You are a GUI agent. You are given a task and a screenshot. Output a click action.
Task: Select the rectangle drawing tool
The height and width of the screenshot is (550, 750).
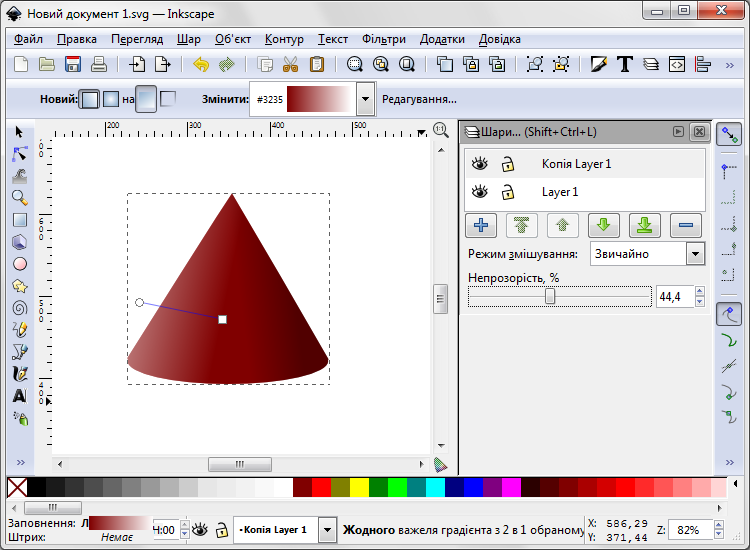pyautogui.click(x=20, y=220)
